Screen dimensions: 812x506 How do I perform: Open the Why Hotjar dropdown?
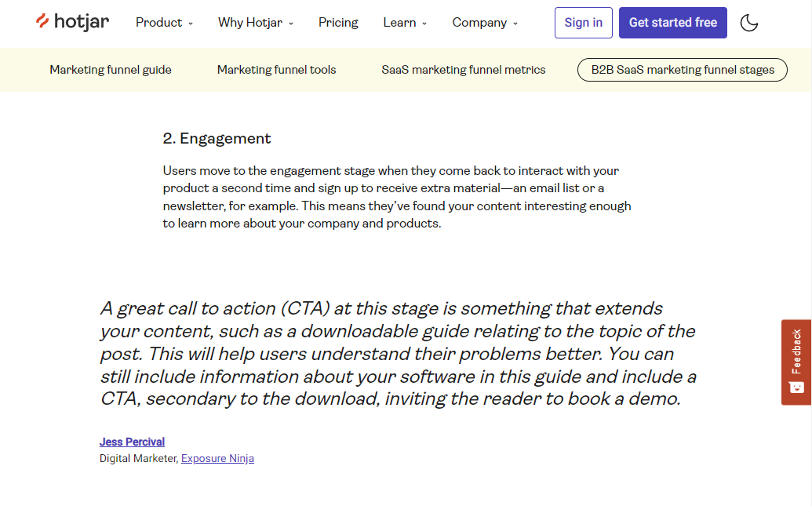[x=256, y=23]
